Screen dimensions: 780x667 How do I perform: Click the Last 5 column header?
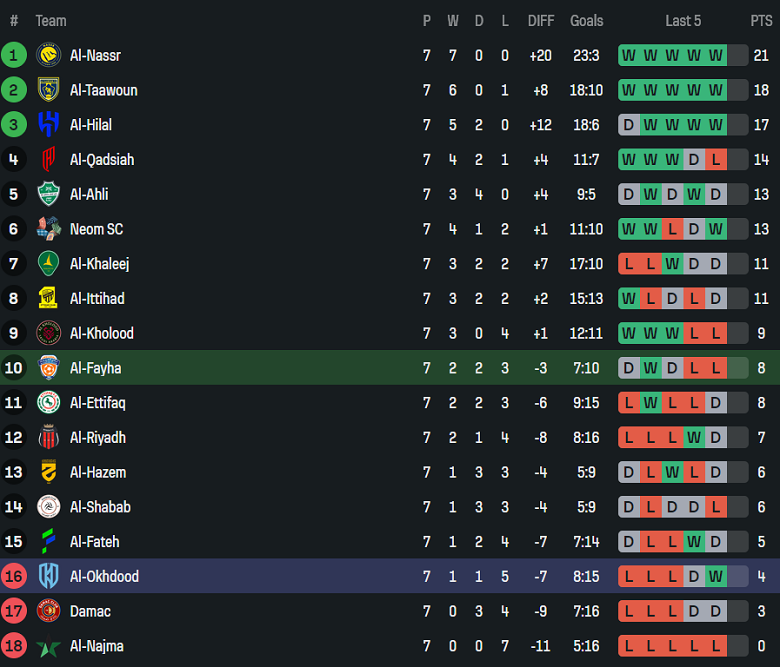pyautogui.click(x=683, y=21)
